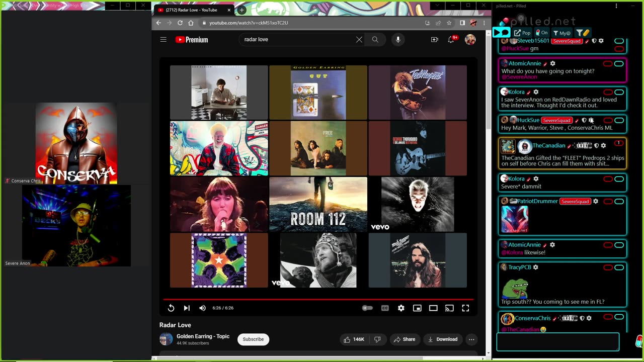Open settings gear on TracyPCB's message
Image resolution: width=644 pixels, height=362 pixels.
click(536, 267)
